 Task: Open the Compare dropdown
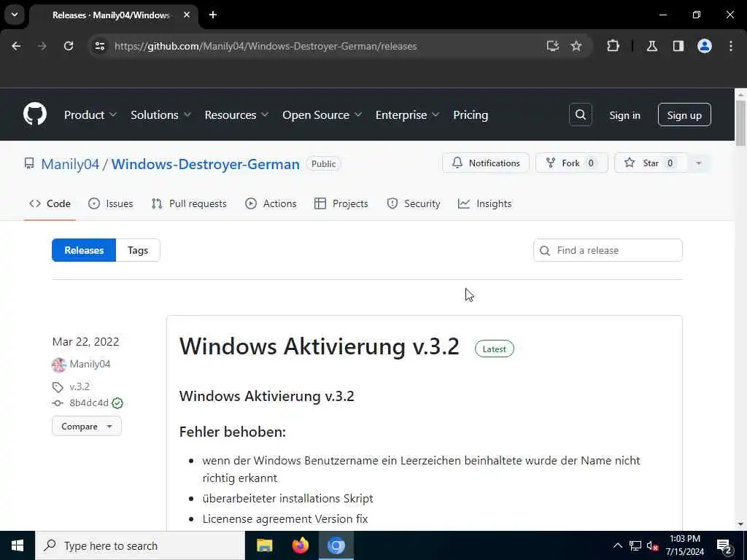pos(87,426)
